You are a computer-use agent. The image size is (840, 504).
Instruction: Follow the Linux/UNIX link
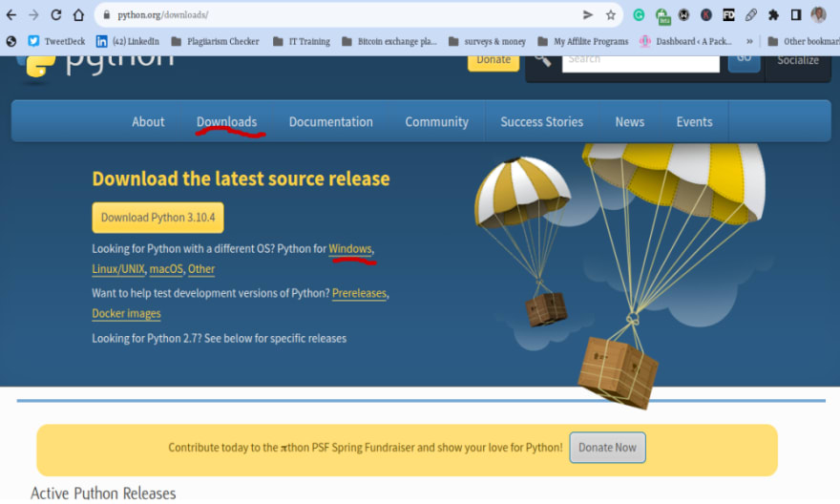pyautogui.click(x=117, y=269)
